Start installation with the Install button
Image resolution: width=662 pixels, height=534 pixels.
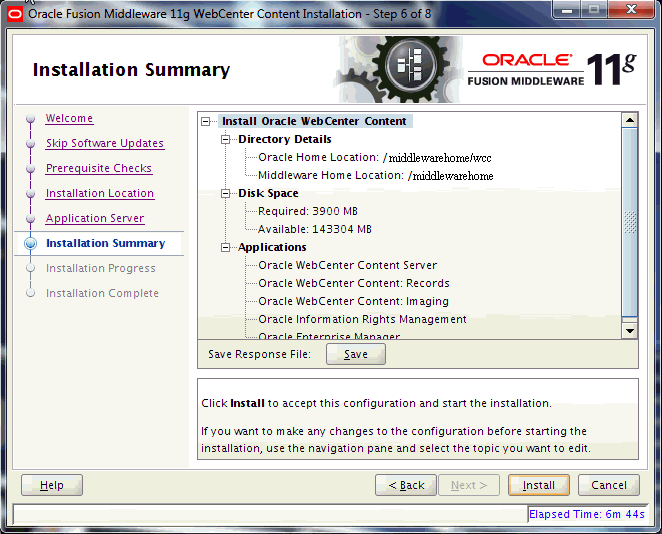click(x=539, y=485)
